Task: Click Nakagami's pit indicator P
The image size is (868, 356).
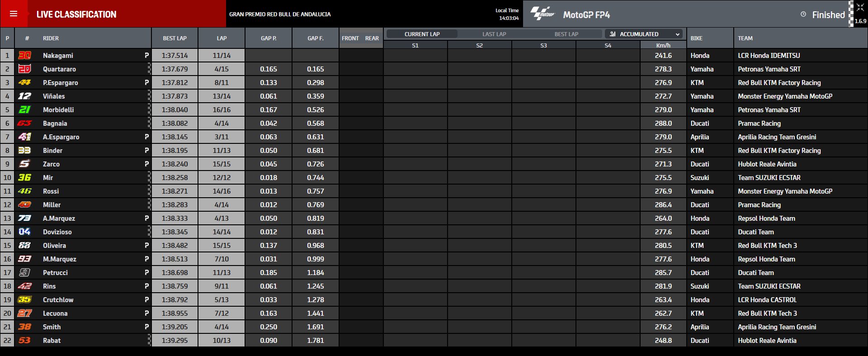Action: 146,55
